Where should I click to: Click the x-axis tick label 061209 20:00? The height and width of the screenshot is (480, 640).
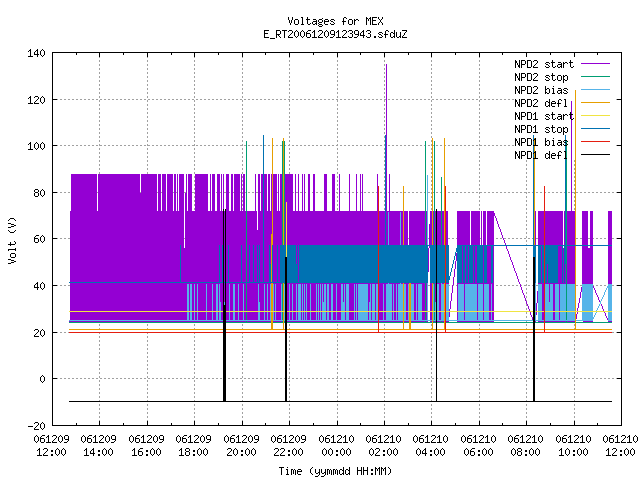click(241, 446)
